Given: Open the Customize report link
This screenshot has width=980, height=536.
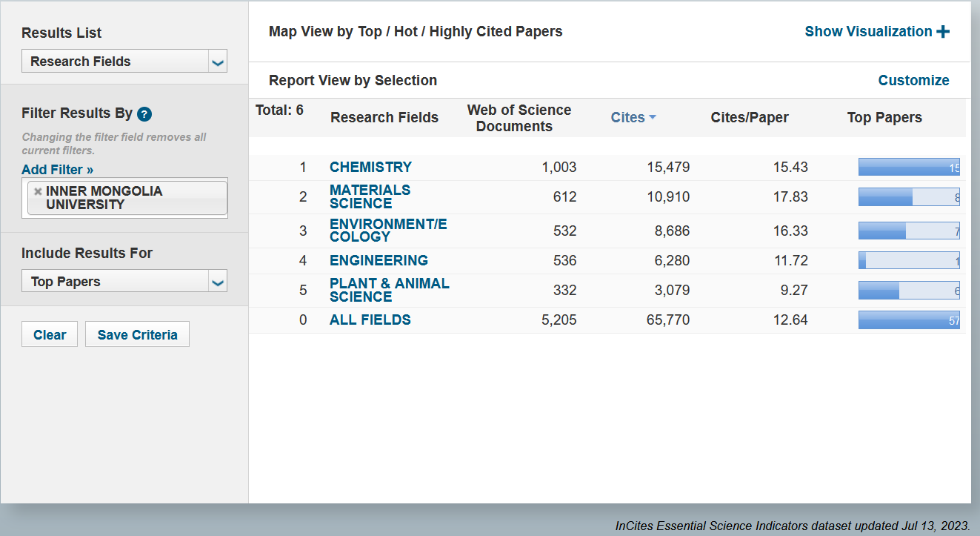Looking at the screenshot, I should (913, 81).
